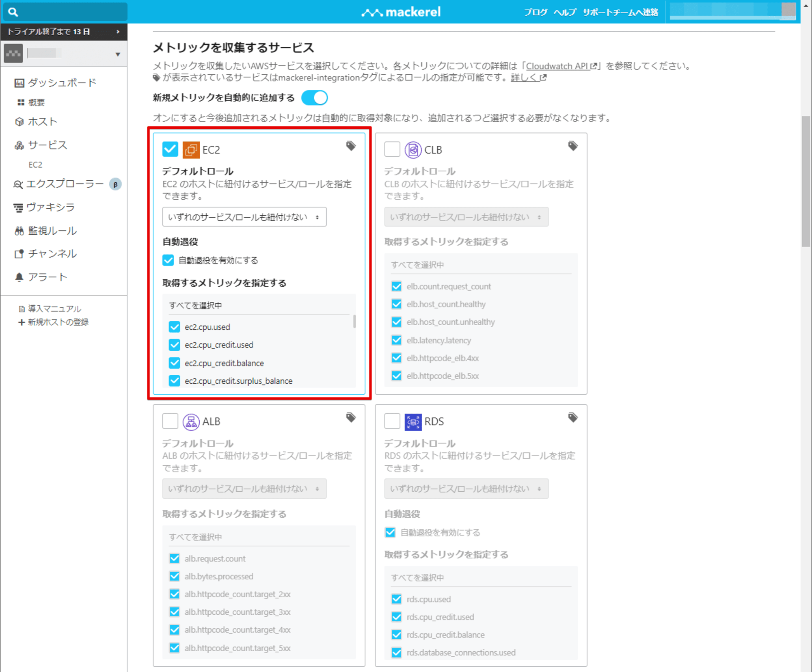Click the hosts cube icon
This screenshot has height=672, width=812.
[x=19, y=121]
